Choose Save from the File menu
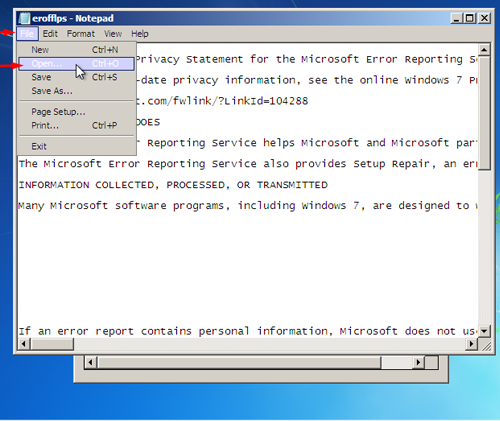Image resolution: width=500 pixels, height=421 pixels. [x=77, y=77]
